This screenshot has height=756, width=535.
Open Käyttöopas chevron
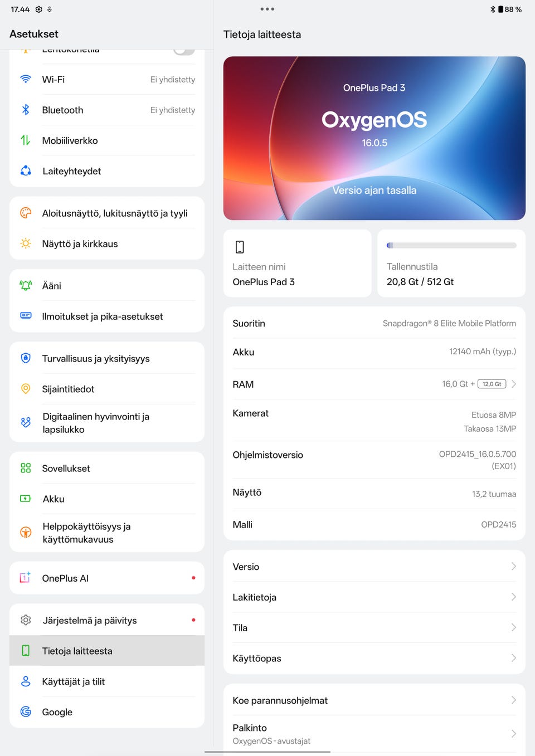click(514, 658)
